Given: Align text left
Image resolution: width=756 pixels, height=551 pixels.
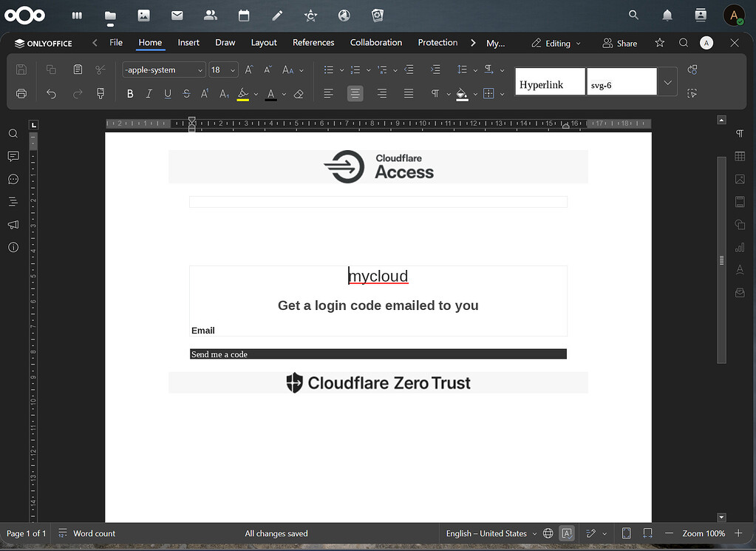Looking at the screenshot, I should pos(328,94).
